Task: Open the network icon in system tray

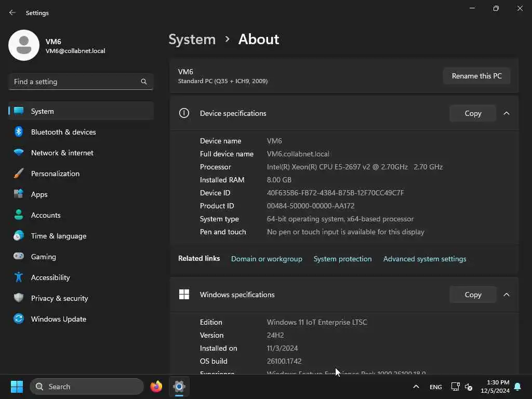Action: pos(455,387)
